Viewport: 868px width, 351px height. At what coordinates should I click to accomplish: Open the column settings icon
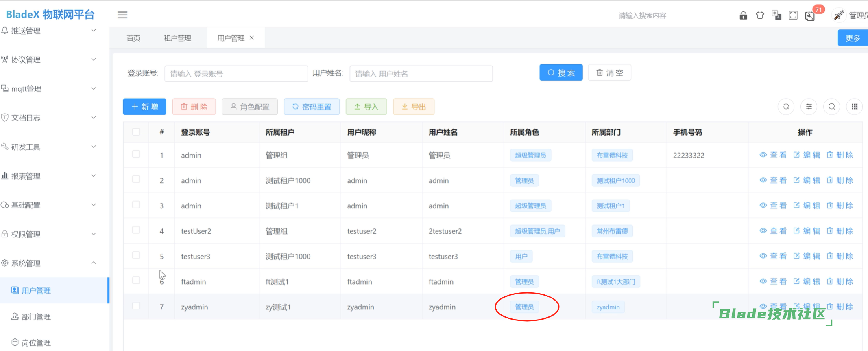[x=809, y=107]
